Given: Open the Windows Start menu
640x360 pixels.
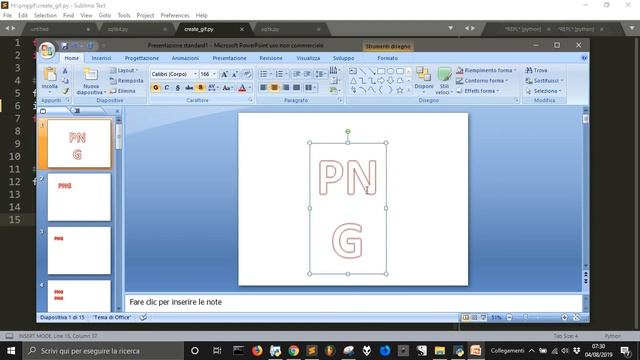Looking at the screenshot, I should (11, 351).
